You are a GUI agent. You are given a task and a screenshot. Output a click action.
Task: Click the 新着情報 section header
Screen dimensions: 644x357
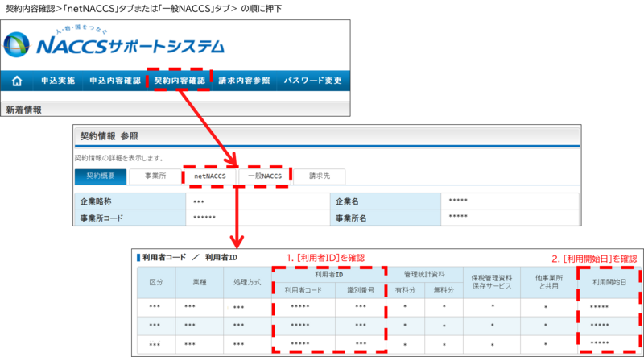23,108
